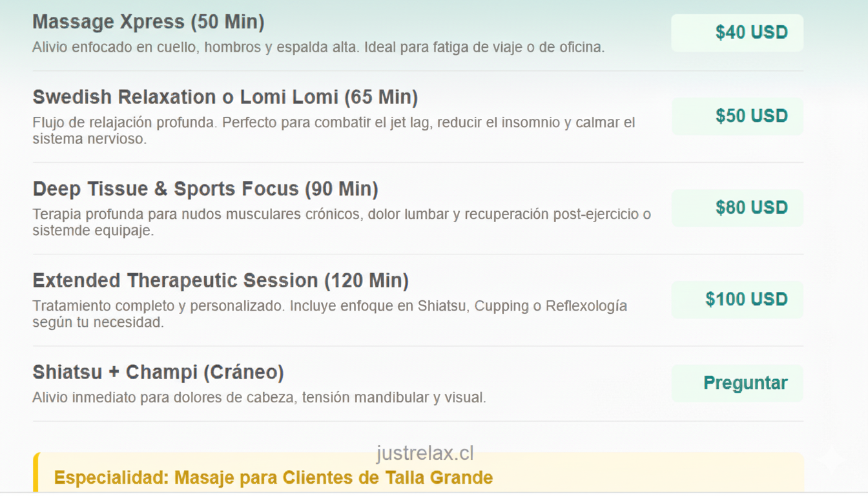Click the $40 USD price badge
Viewport: 868px width, 496px height.
[737, 32]
